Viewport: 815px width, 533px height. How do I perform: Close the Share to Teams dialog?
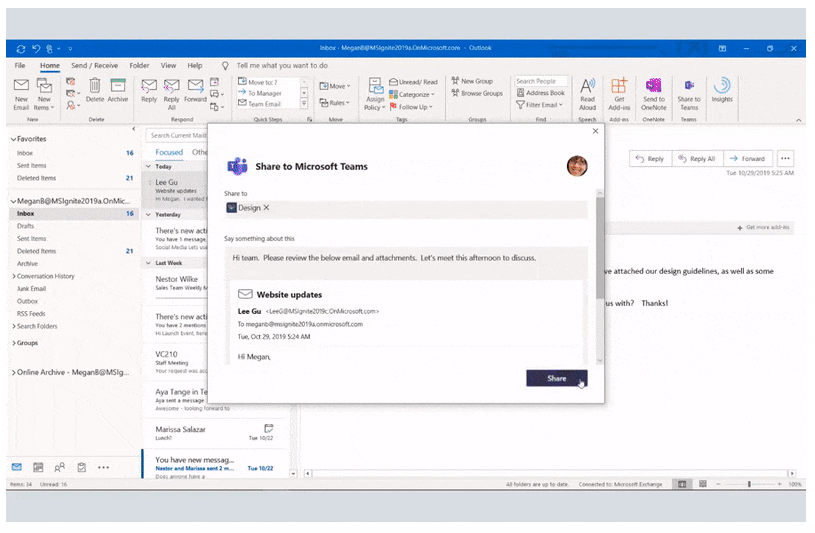(595, 131)
